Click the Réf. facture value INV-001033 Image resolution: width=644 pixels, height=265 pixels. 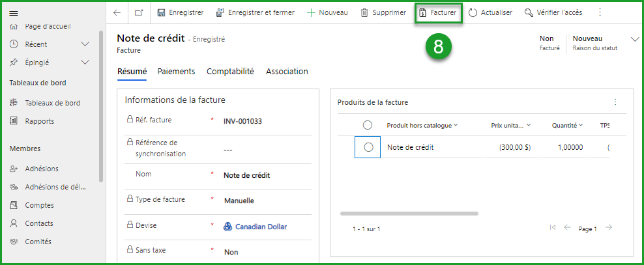pyautogui.click(x=242, y=121)
